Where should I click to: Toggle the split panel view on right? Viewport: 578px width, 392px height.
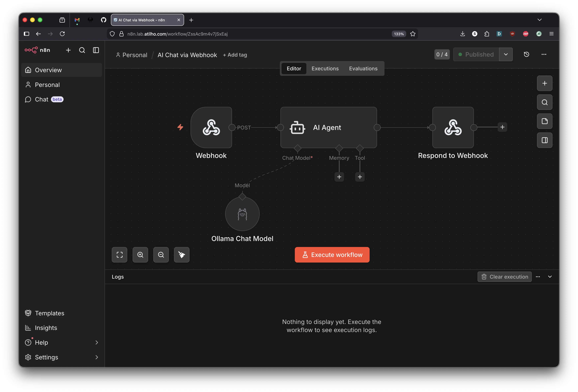click(x=544, y=140)
